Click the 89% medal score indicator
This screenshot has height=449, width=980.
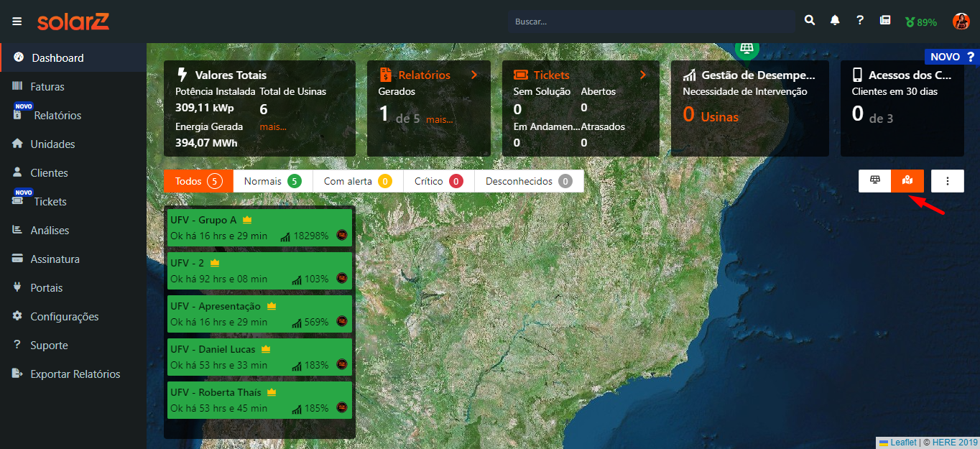[921, 22]
